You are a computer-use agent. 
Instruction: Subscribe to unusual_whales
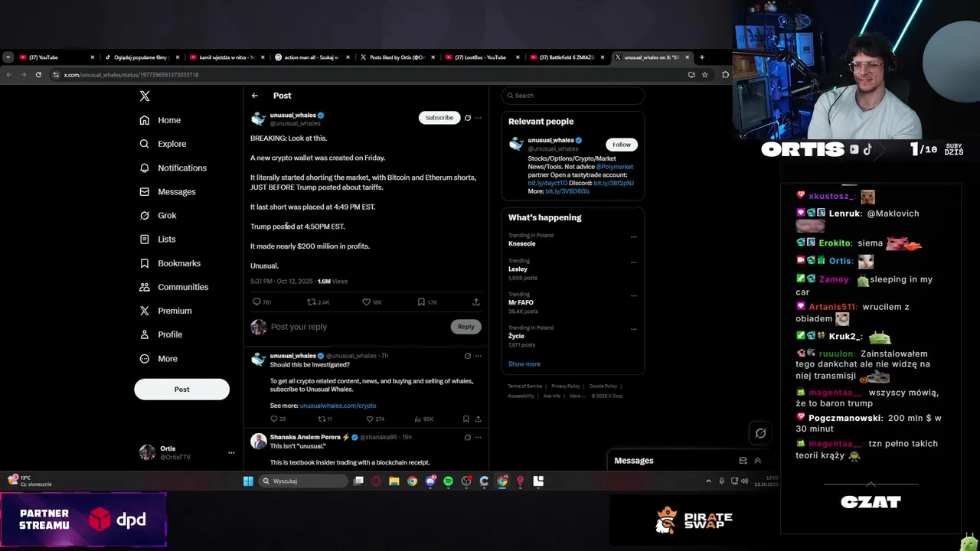click(x=439, y=118)
